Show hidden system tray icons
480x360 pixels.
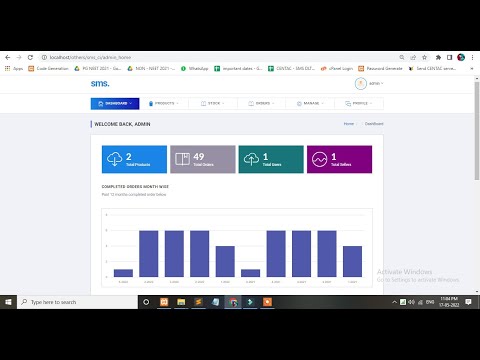tap(394, 302)
